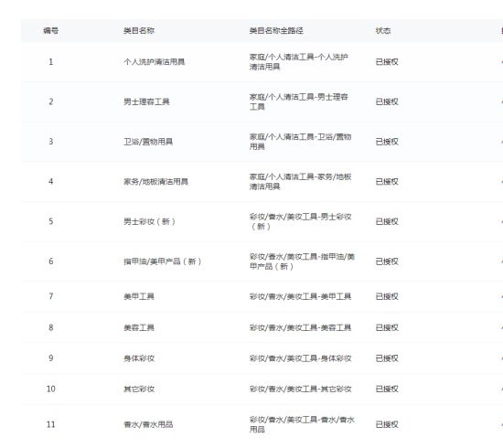The image size is (503, 448).
Task: Click the 编号 column header
Action: pos(50,31)
